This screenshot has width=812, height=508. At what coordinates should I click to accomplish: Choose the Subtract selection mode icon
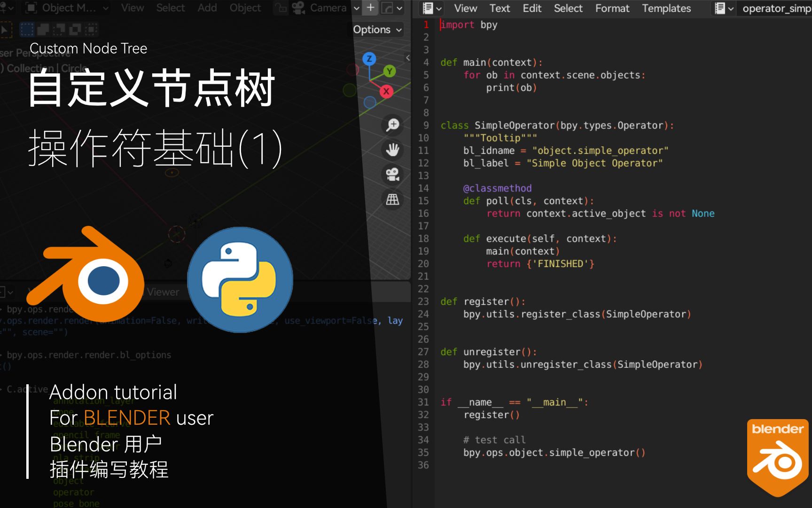tap(59, 30)
